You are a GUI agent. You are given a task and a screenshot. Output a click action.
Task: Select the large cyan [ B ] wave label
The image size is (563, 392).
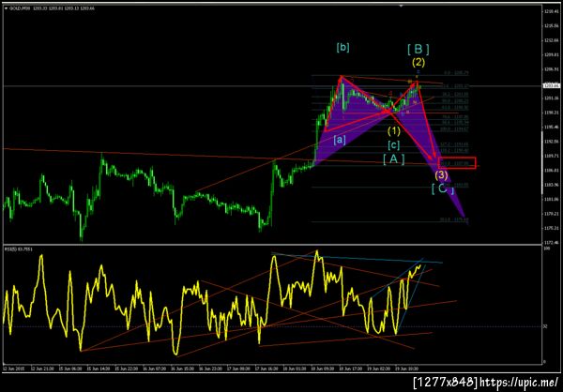[418, 49]
